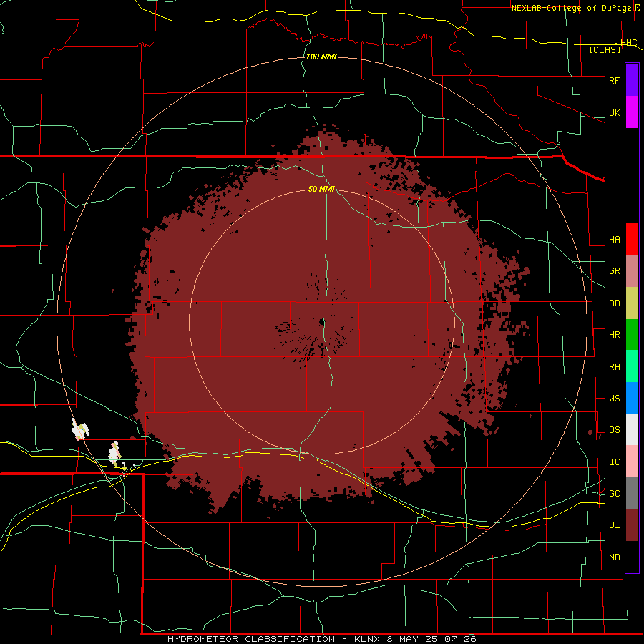Click the radar site center point
This screenshot has height=644, width=644.
click(321, 323)
